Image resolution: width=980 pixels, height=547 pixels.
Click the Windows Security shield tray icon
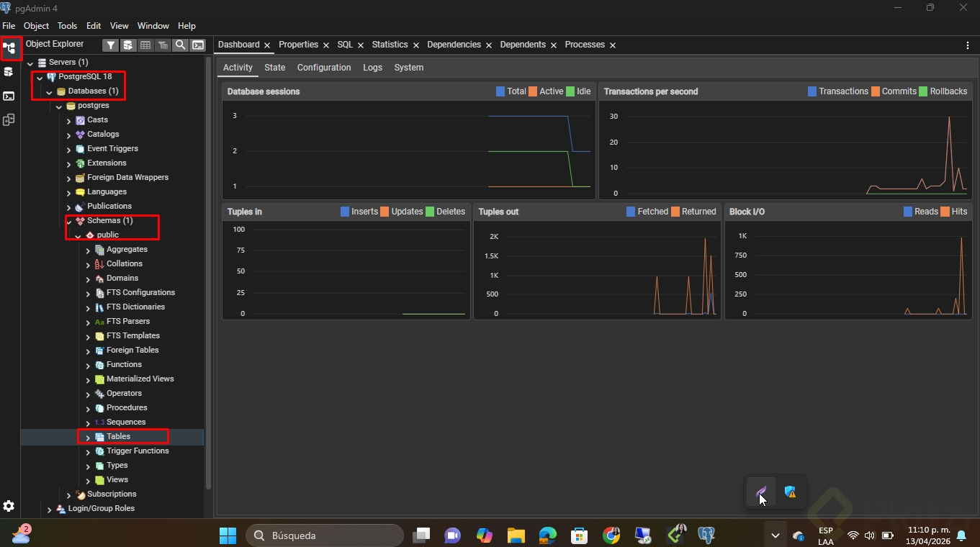click(x=791, y=492)
